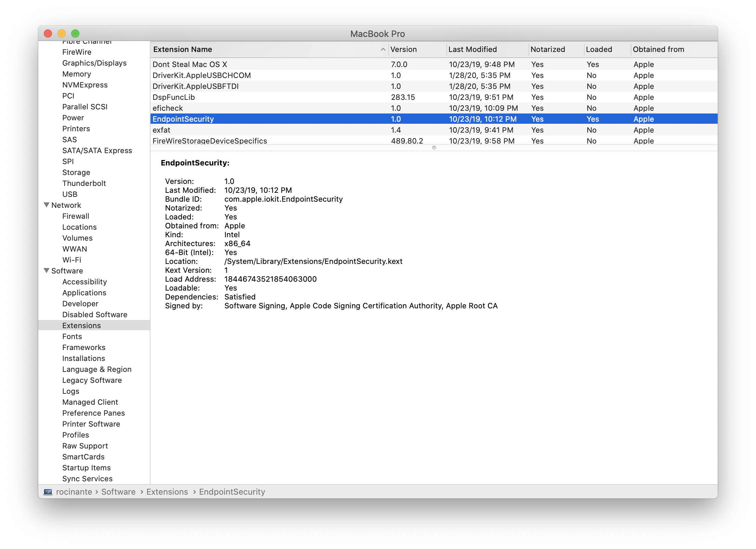Select Graphics/Displays in sidebar
The image size is (756, 549).
click(x=94, y=63)
